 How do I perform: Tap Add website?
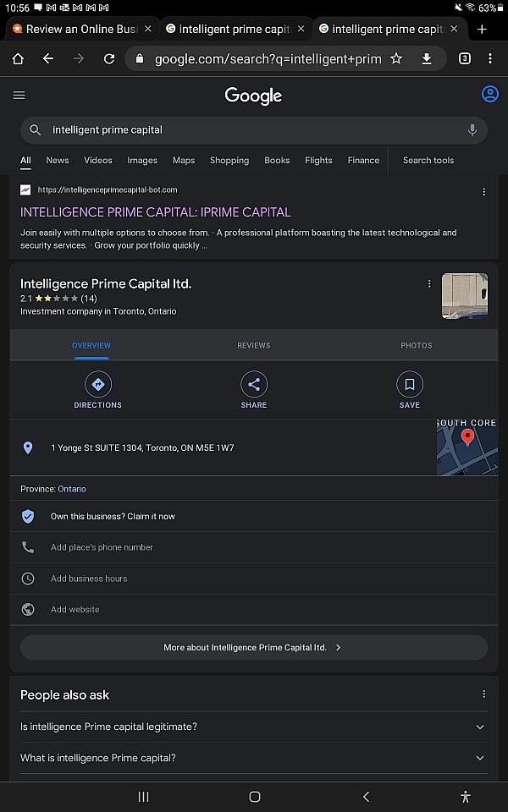75,610
